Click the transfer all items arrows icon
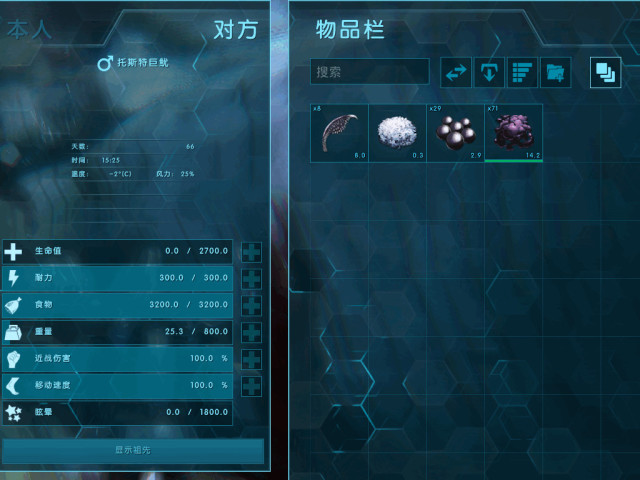Screen dimensions: 640x480 point(456,73)
